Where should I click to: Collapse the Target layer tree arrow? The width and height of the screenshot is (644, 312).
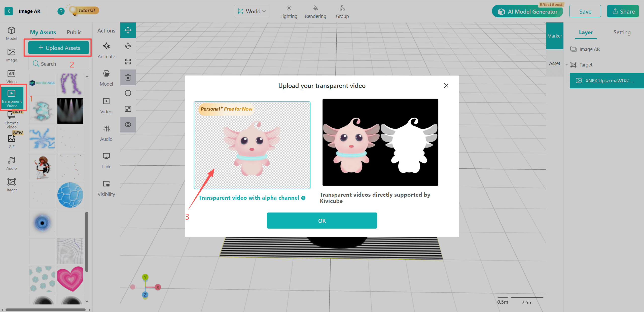coord(567,65)
